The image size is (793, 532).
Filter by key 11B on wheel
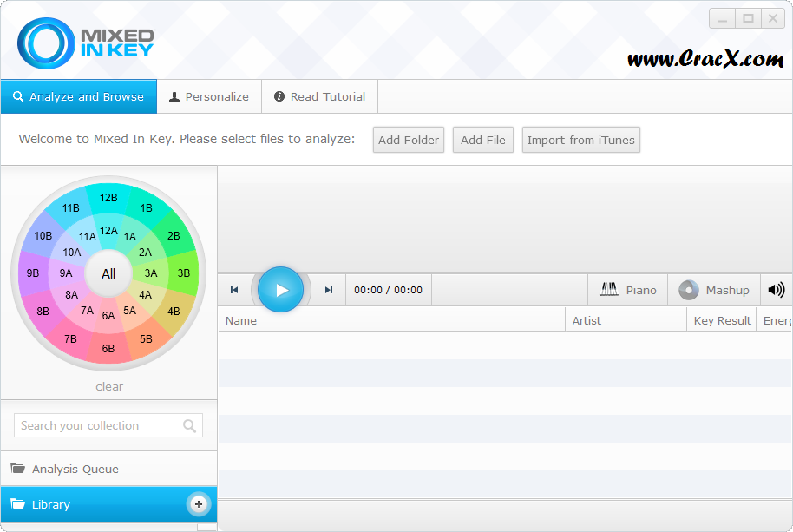[x=71, y=207]
